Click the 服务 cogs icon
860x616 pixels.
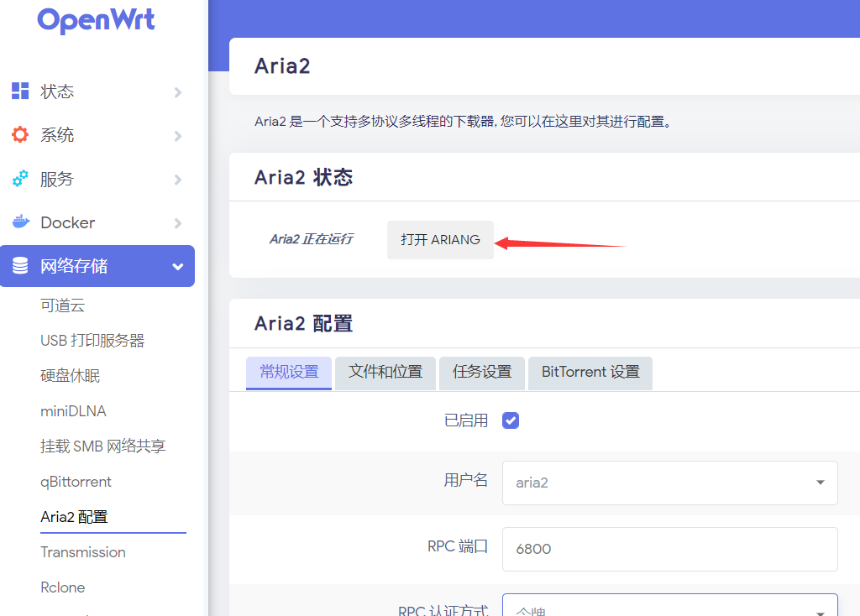coord(20,179)
